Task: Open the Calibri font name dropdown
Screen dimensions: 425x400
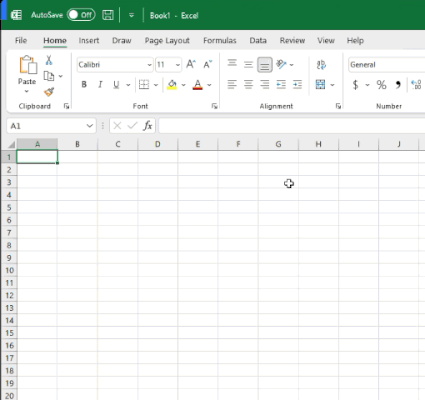Action: coord(149,65)
